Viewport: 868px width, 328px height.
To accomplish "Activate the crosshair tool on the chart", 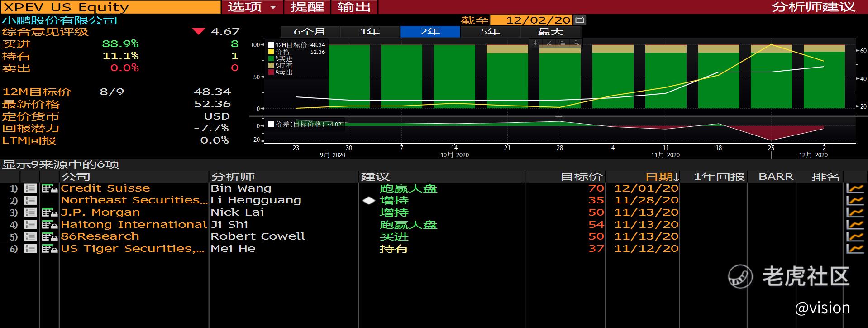I will click(535, 43).
